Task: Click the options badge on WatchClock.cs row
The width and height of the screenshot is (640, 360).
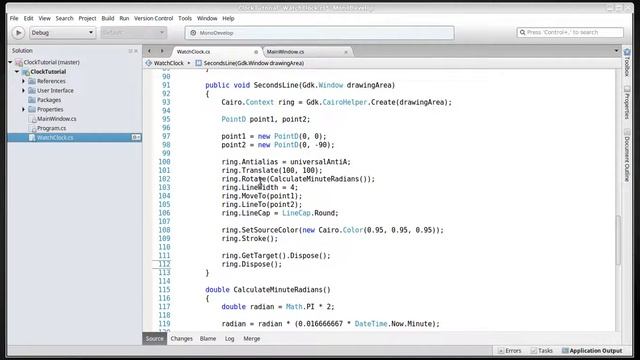Action: (x=136, y=138)
